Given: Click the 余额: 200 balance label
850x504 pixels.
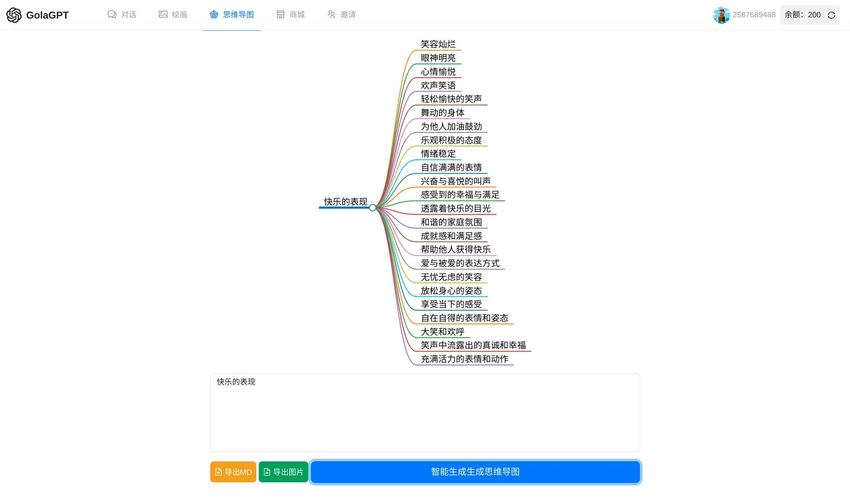Looking at the screenshot, I should click(x=802, y=15).
